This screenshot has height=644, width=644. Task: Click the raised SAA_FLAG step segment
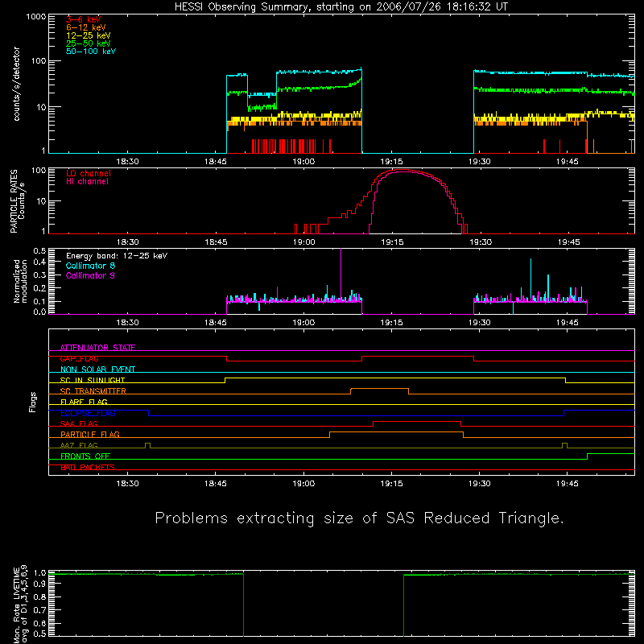coord(417,421)
